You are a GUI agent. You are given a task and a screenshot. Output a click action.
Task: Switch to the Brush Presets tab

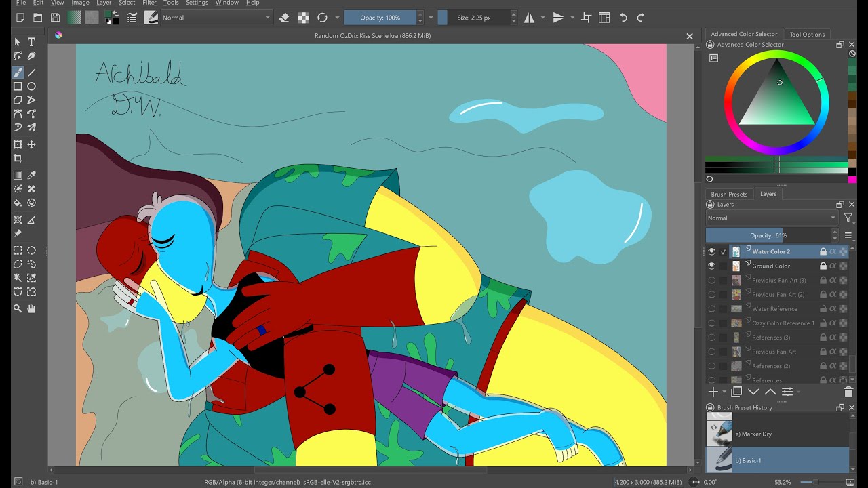[x=729, y=194]
